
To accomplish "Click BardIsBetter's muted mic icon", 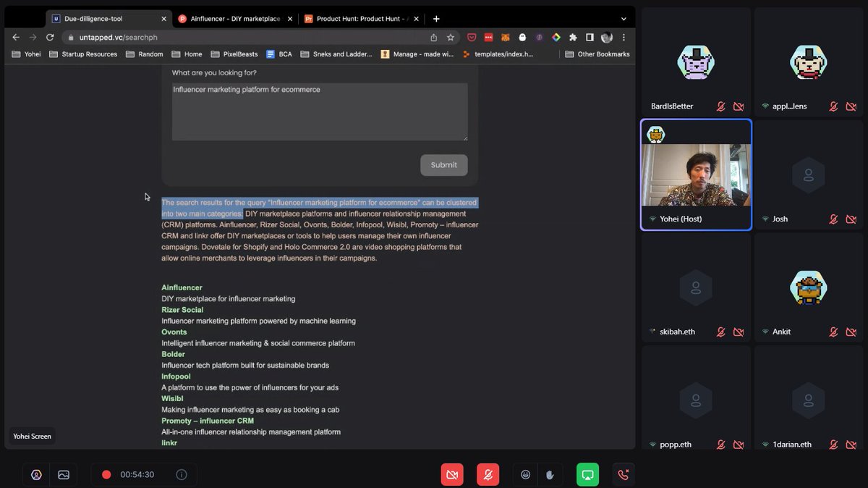I will point(721,106).
